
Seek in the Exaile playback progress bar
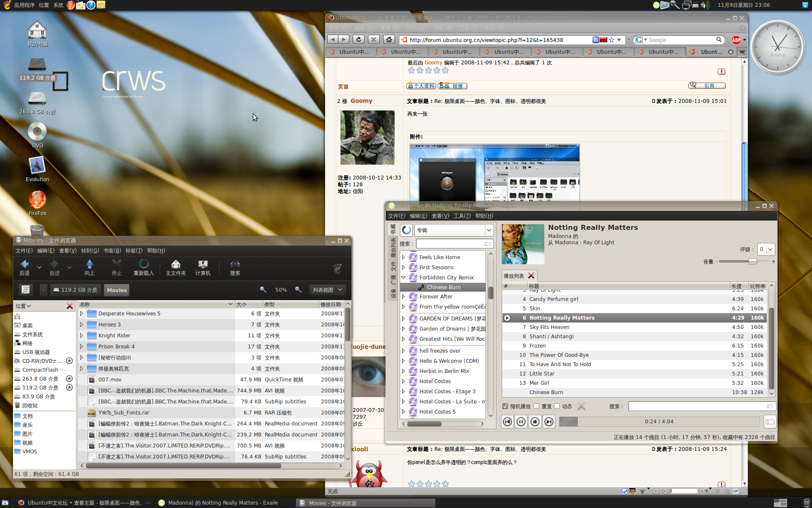click(659, 421)
